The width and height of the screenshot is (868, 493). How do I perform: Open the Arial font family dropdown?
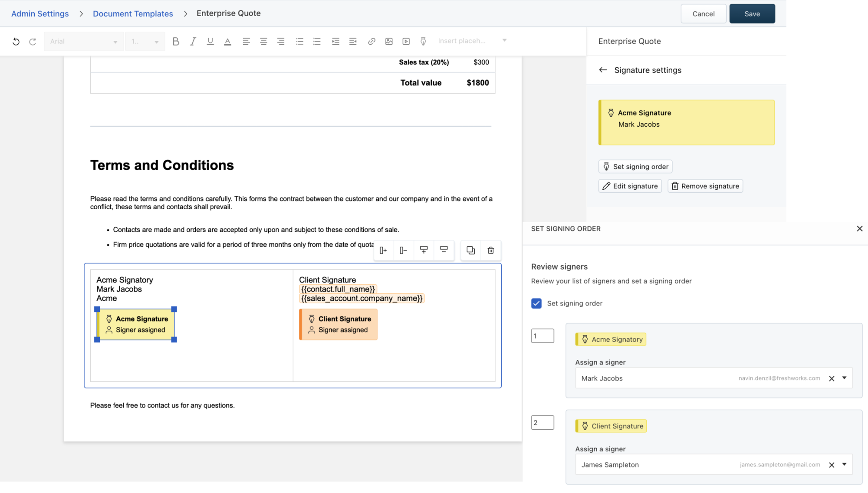click(83, 42)
